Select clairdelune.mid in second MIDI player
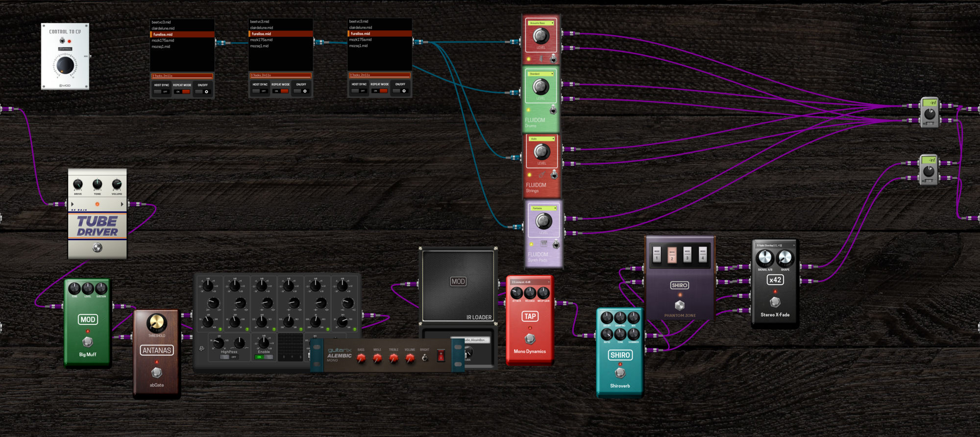980x437 pixels. pos(281,27)
